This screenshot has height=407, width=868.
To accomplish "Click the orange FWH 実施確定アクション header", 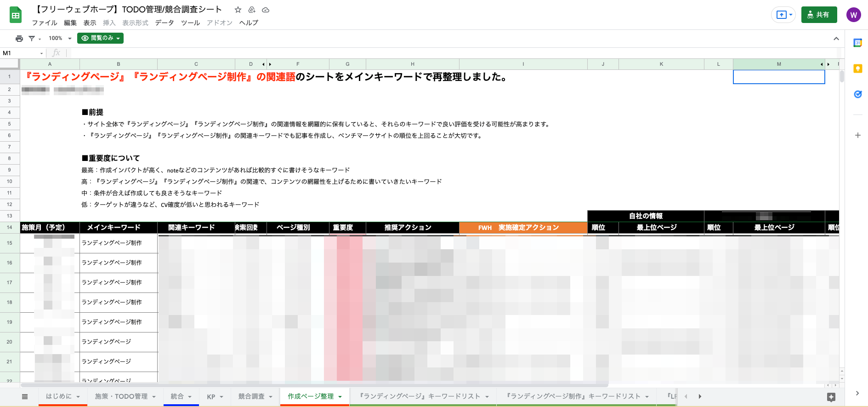I will [523, 228].
